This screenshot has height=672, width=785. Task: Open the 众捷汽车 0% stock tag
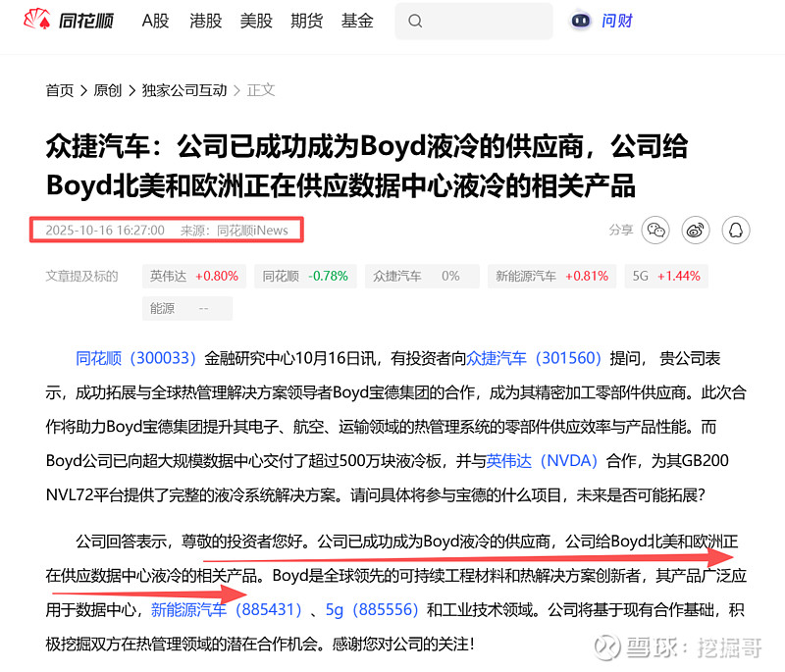(422, 277)
